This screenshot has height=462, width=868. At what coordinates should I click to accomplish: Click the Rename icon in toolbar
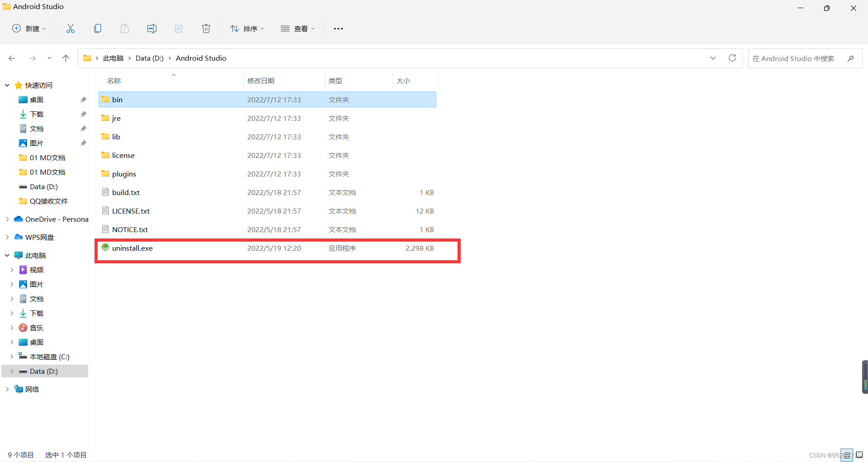click(x=152, y=29)
